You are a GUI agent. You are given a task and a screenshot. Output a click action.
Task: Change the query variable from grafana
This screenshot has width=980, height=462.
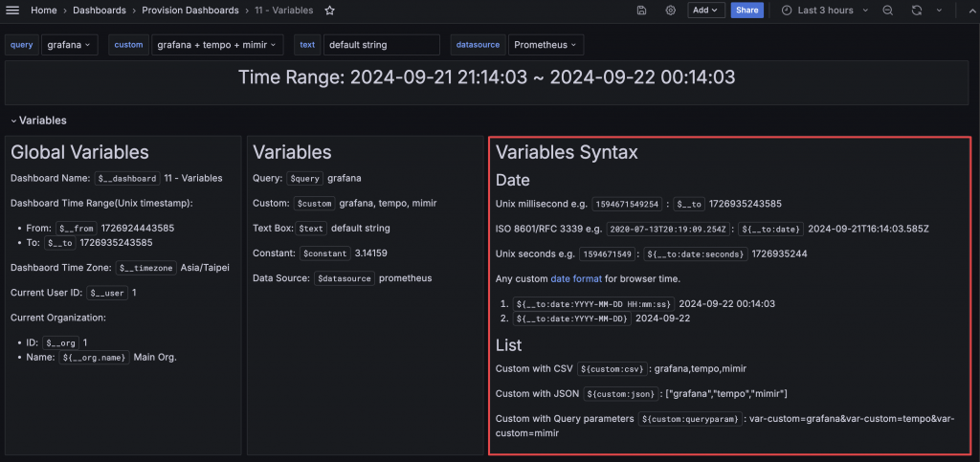tap(69, 45)
